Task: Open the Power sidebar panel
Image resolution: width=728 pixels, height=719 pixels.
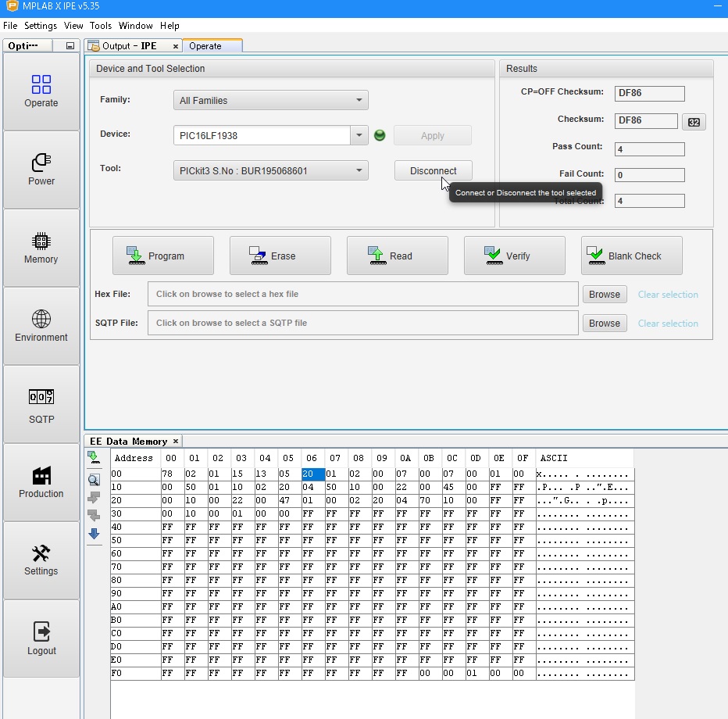Action: (x=41, y=170)
